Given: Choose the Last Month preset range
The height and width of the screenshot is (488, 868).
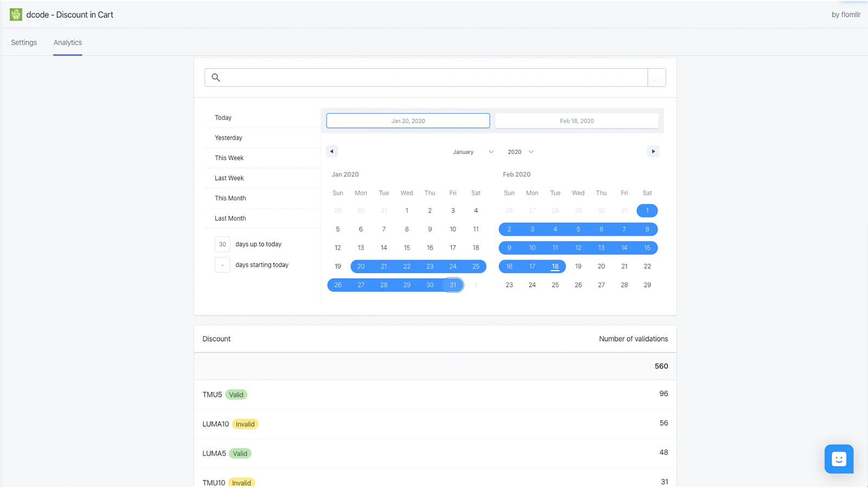Looking at the screenshot, I should click(x=230, y=219).
